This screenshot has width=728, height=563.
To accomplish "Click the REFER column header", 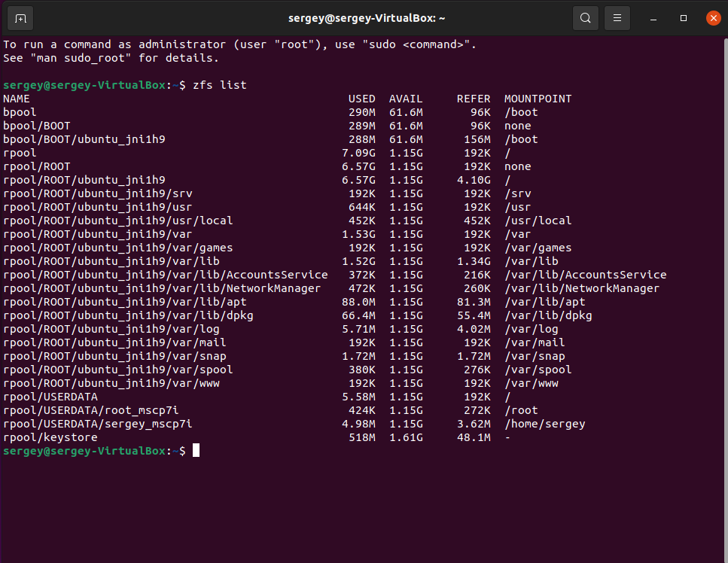I will click(474, 99).
